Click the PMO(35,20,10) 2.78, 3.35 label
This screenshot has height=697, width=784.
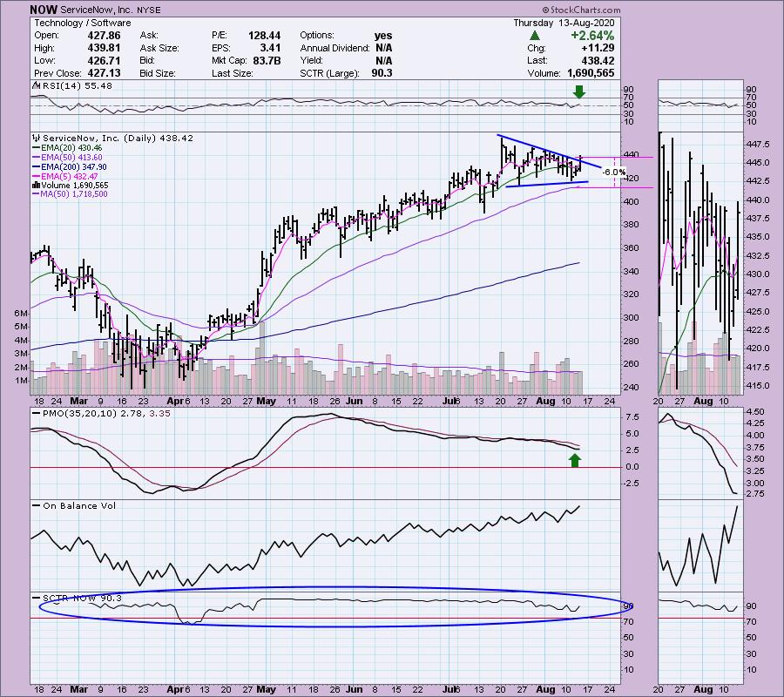coord(106,414)
